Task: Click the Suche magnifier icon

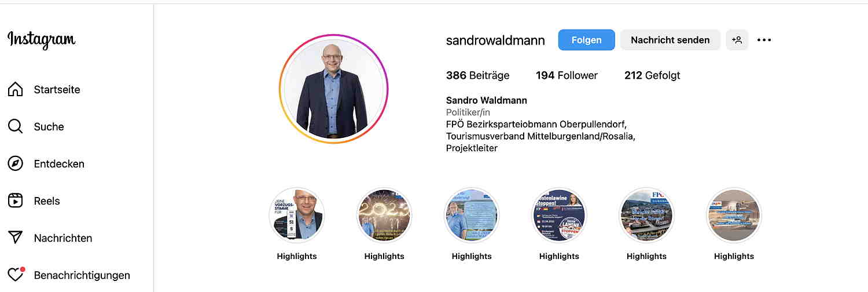Action: 16,126
